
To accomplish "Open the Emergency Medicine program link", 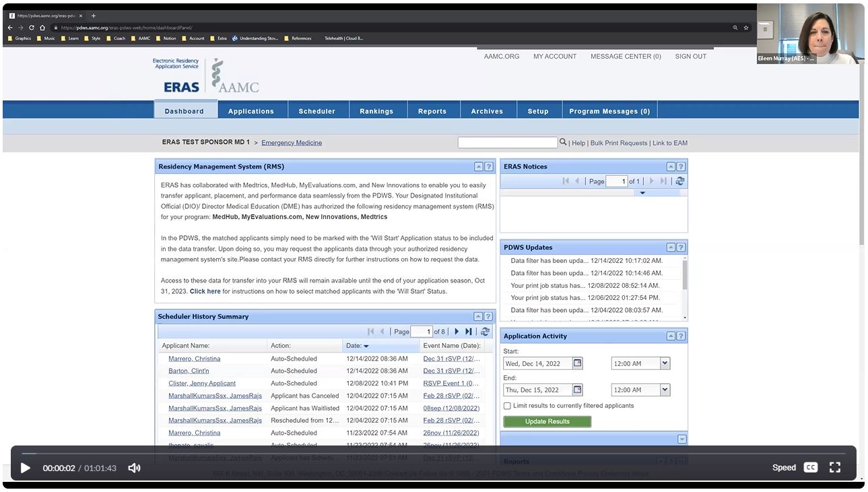I will point(292,143).
